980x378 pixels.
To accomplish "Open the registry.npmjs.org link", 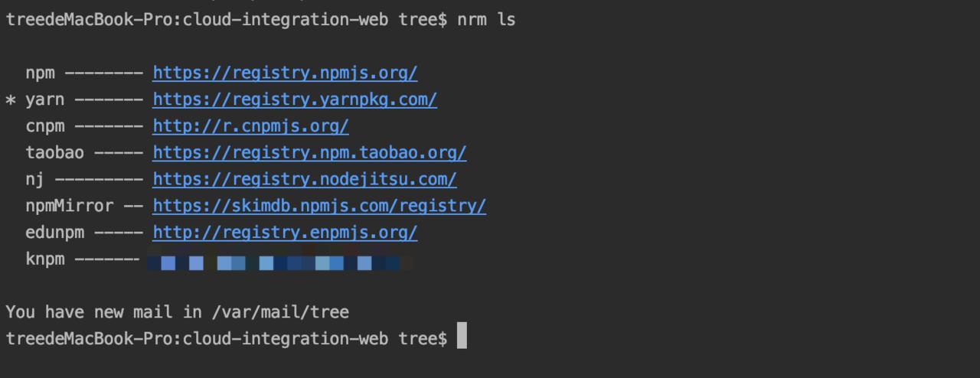I will coord(285,73).
